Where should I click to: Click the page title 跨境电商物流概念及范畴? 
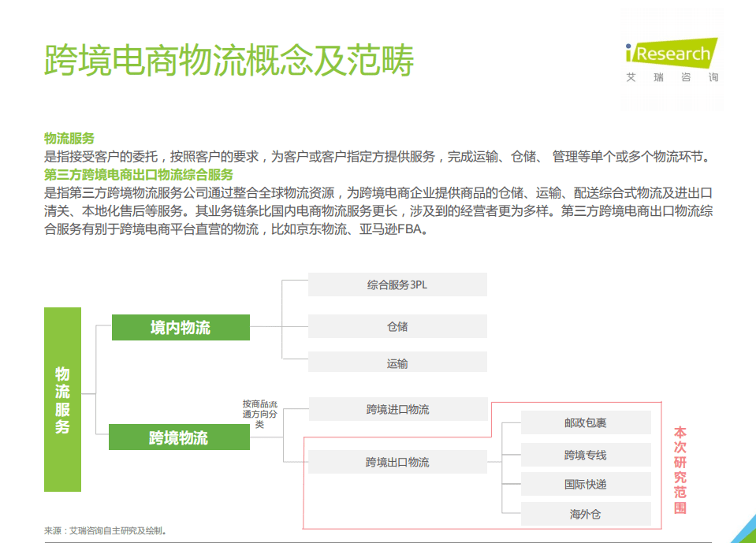pyautogui.click(x=229, y=61)
